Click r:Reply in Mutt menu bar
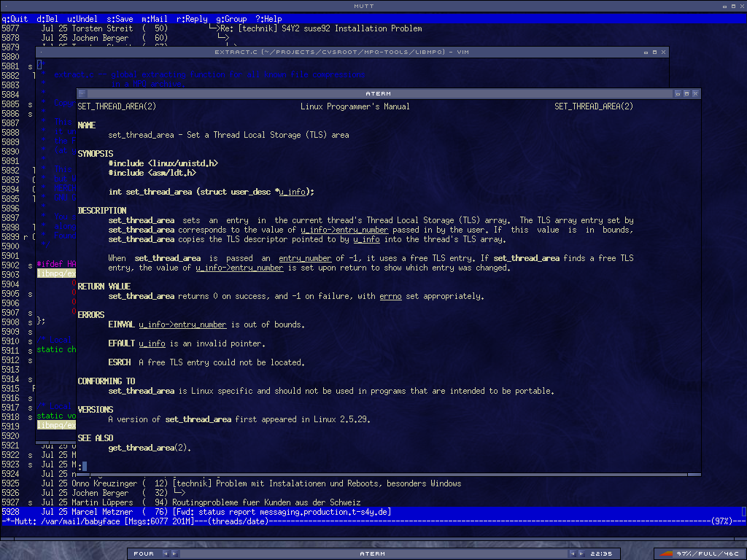 pos(192,19)
